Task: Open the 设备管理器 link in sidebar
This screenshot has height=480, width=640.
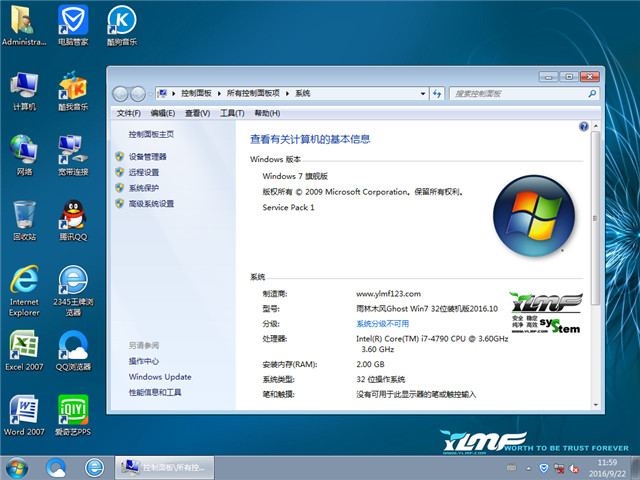Action: click(x=147, y=157)
